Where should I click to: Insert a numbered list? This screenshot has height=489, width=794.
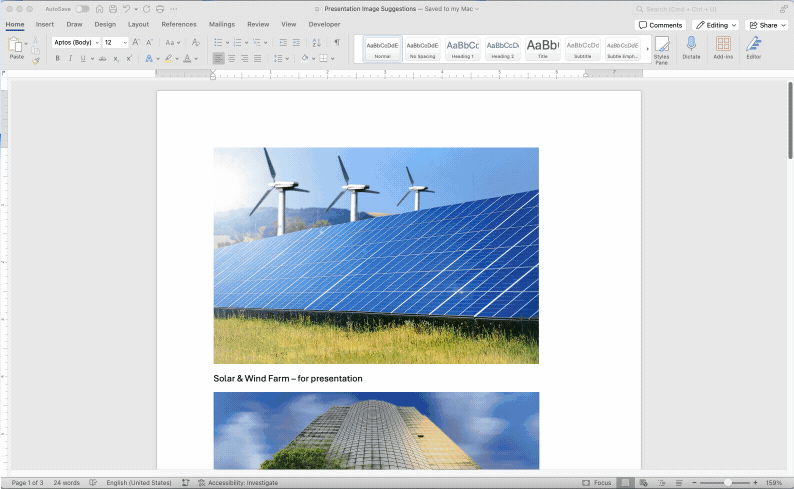click(237, 43)
